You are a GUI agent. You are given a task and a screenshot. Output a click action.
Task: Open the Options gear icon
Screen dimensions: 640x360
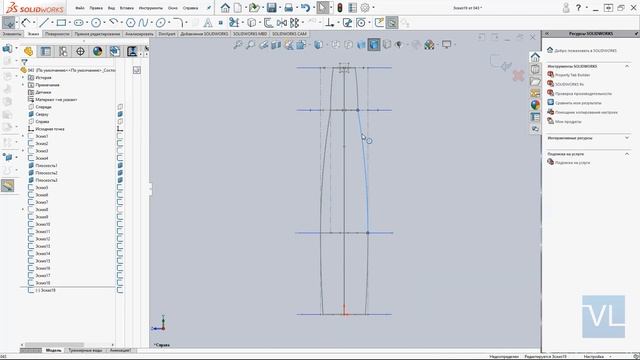365,7
